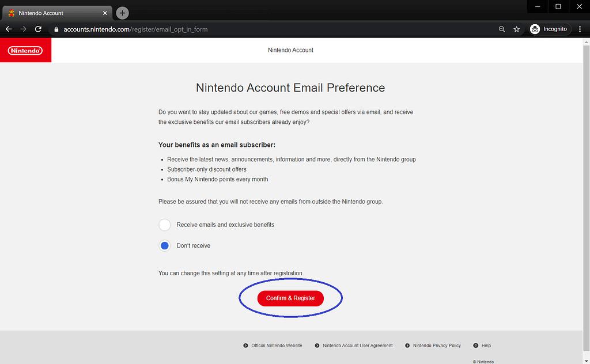Click the Confirm & Register button
590x364 pixels.
click(290, 298)
